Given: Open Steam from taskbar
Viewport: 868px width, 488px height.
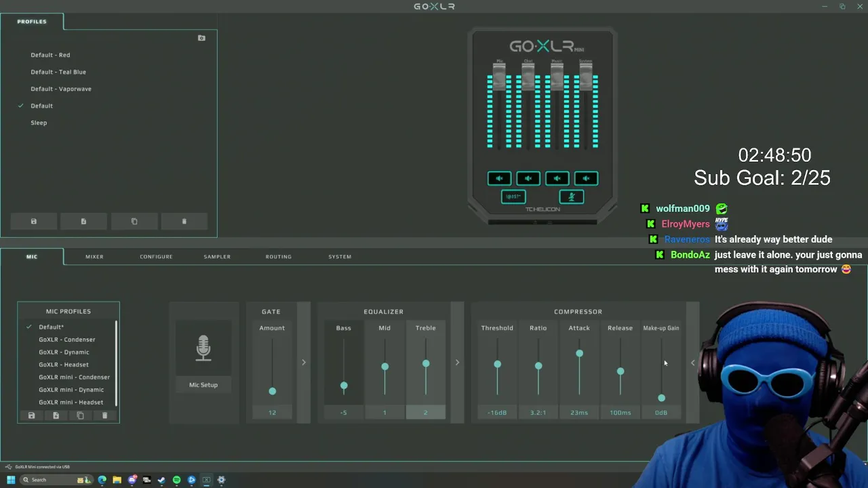Looking at the screenshot, I should tap(161, 480).
